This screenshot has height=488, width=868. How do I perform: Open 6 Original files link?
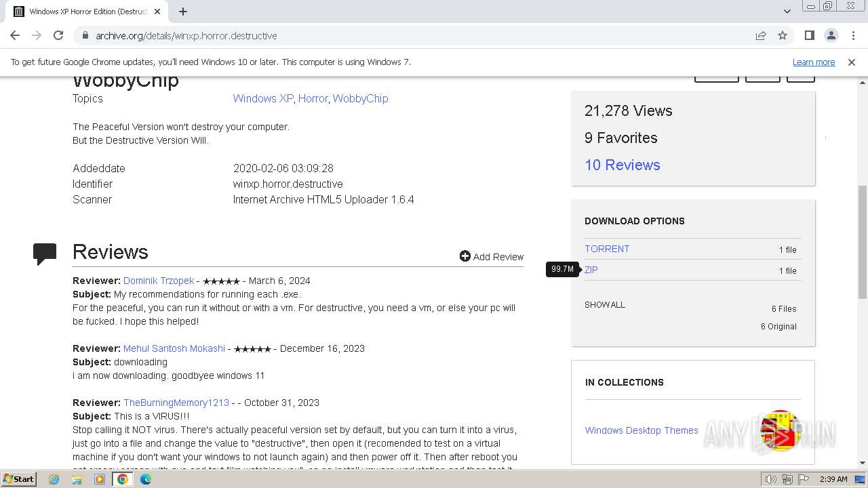pyautogui.click(x=778, y=326)
